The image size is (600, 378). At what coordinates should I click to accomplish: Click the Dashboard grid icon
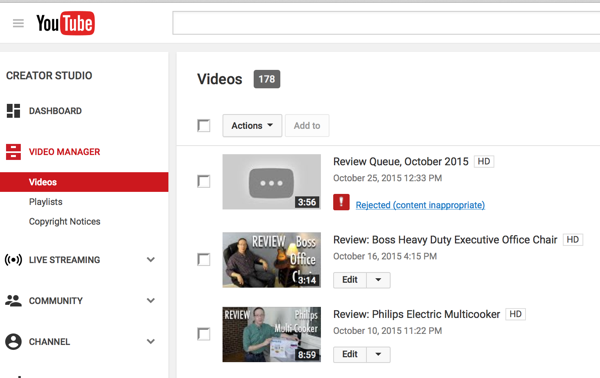pyautogui.click(x=13, y=111)
